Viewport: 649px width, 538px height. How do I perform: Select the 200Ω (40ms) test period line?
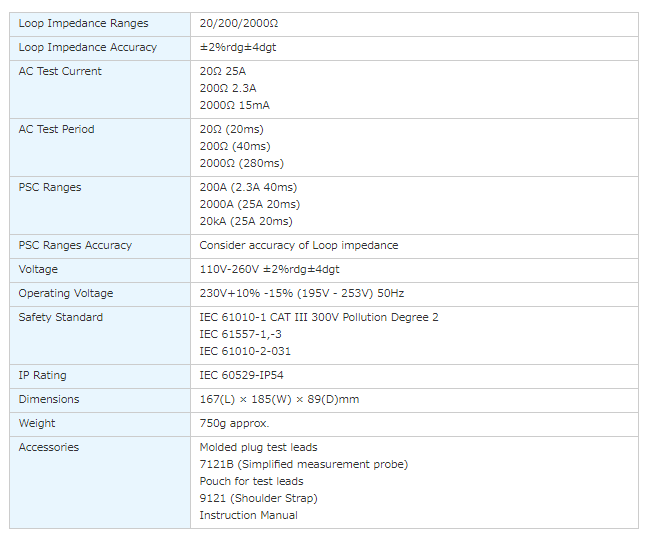[x=235, y=146]
